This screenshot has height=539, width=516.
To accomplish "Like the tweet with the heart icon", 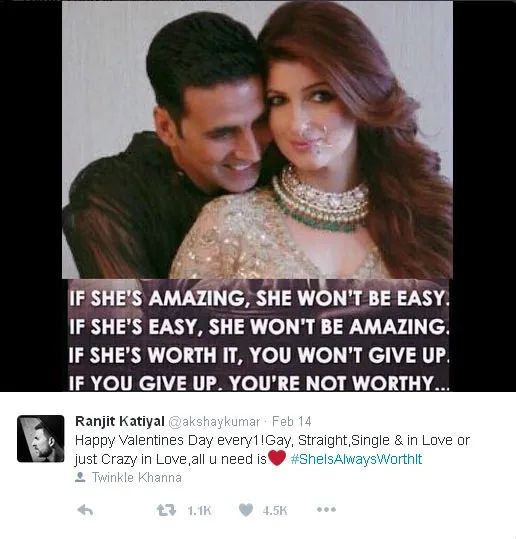I will pos(246,510).
